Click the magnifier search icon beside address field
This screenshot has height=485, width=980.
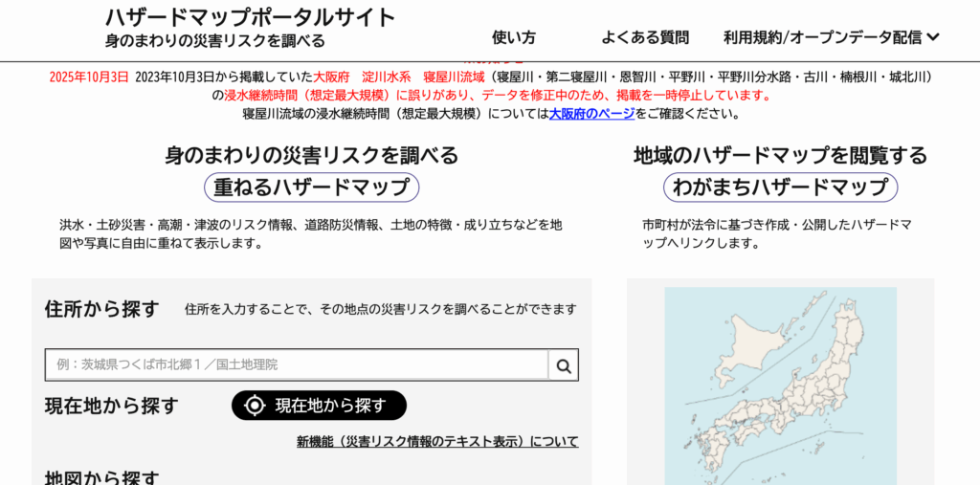coord(564,364)
